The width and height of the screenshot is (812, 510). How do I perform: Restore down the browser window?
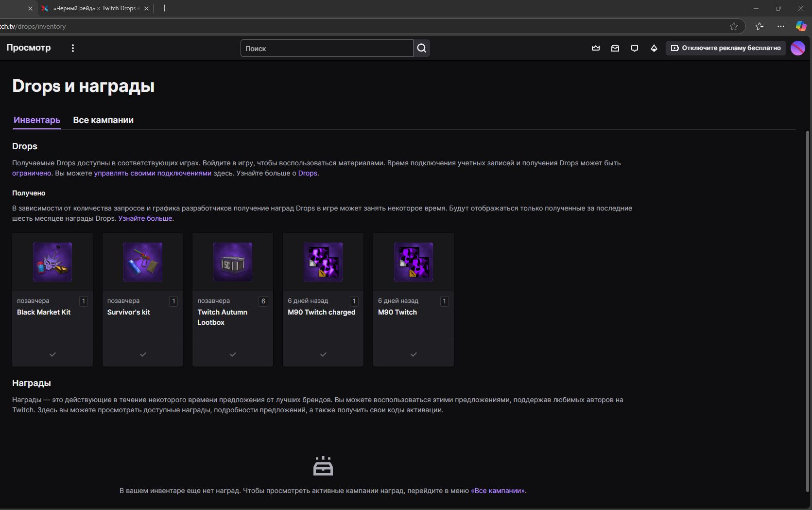click(x=778, y=8)
